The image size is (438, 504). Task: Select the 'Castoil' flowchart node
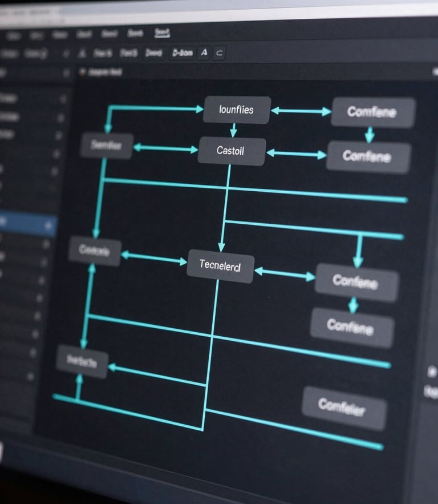(232, 151)
